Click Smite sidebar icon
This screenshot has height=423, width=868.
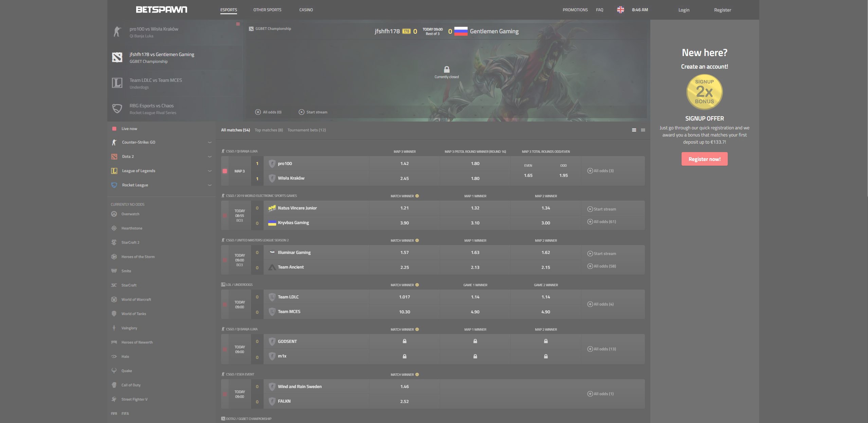(x=114, y=271)
